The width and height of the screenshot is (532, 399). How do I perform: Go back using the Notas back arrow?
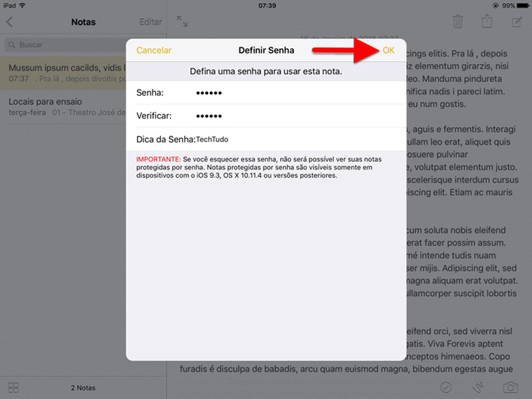pyautogui.click(x=10, y=22)
